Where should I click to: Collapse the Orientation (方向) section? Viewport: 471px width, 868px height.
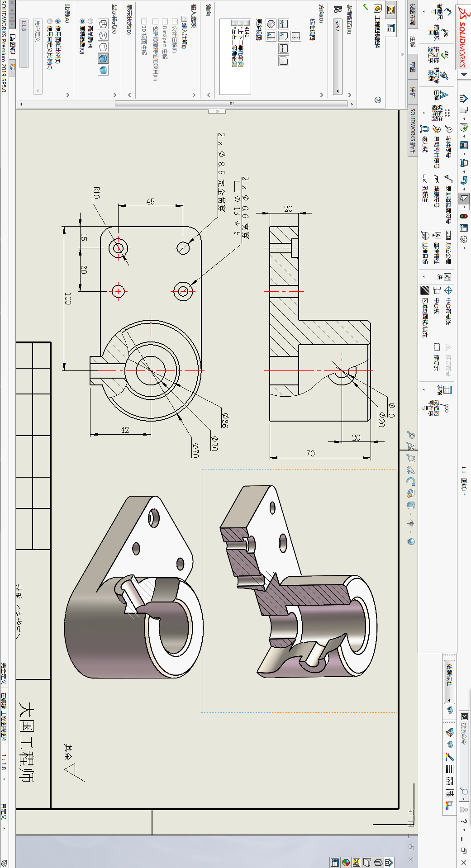321,95
